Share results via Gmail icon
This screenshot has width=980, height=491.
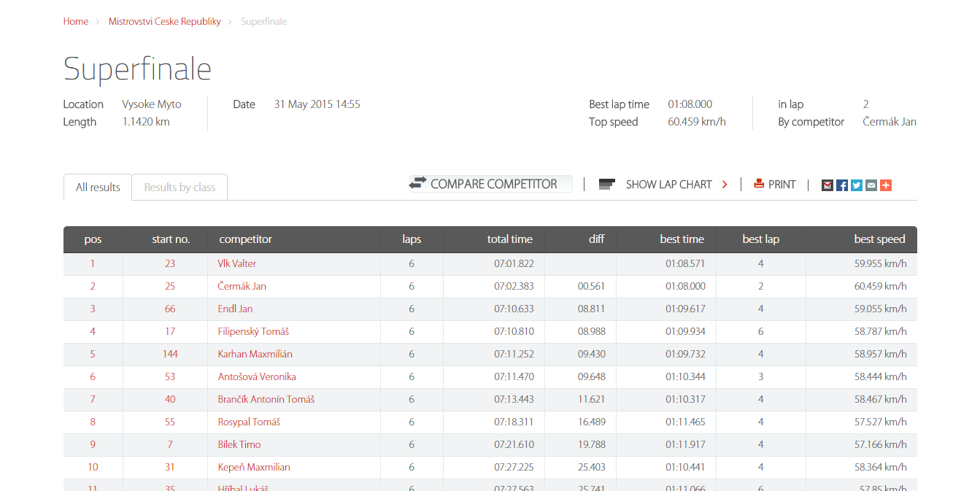pyautogui.click(x=827, y=185)
